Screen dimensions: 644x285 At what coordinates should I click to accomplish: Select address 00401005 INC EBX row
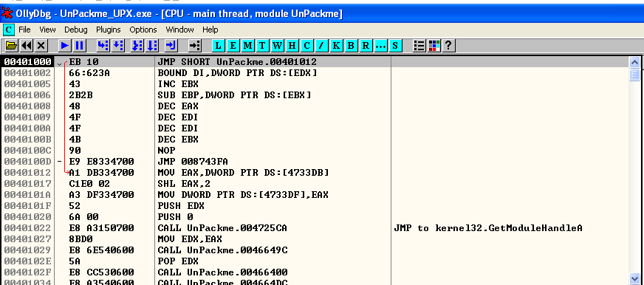point(314,84)
